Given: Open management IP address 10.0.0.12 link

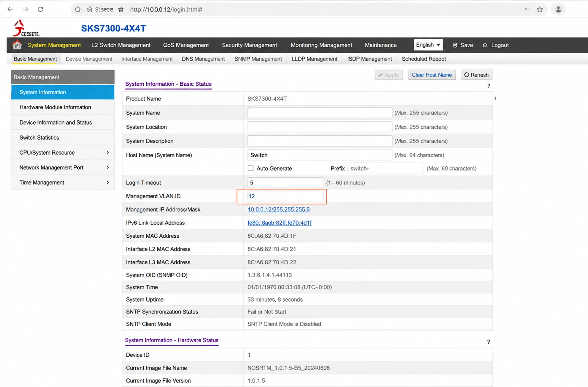Looking at the screenshot, I should click(x=278, y=210).
